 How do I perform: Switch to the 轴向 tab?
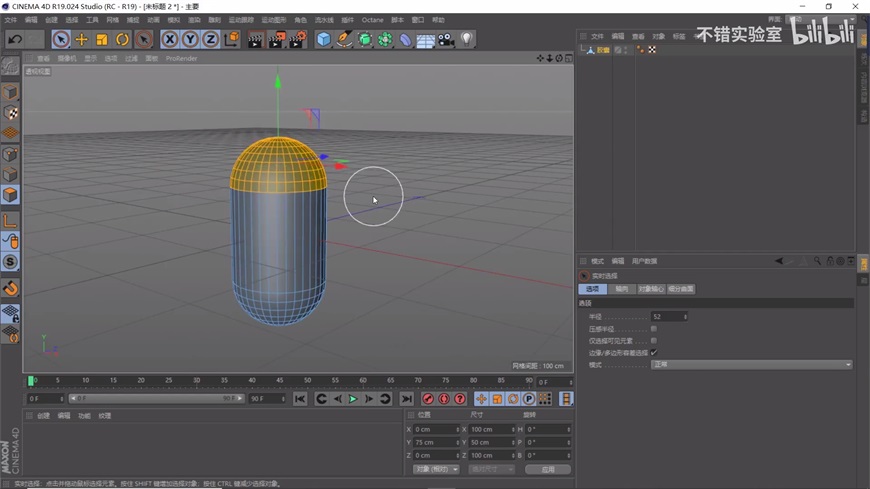click(621, 289)
